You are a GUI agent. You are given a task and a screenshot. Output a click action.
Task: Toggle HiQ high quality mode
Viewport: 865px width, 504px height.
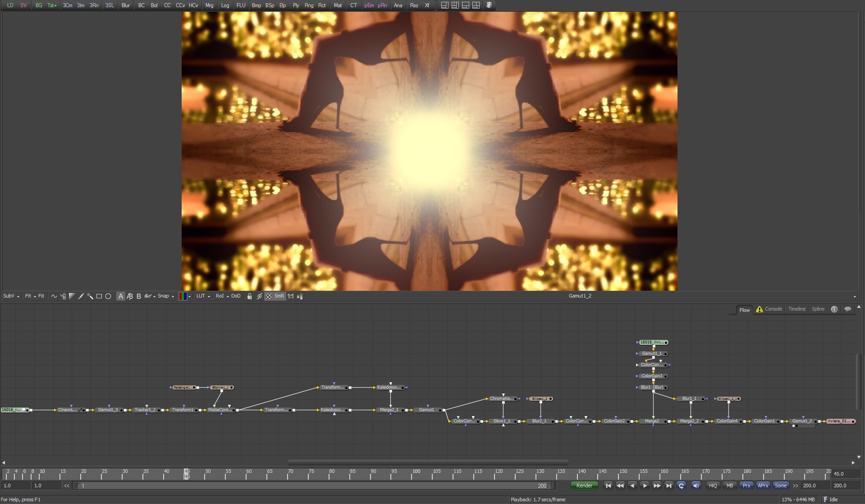pyautogui.click(x=713, y=486)
